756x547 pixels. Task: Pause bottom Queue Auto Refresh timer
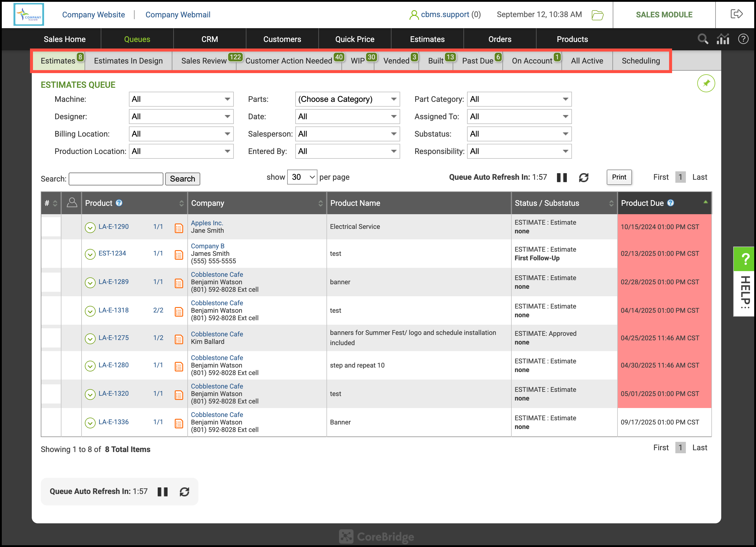[x=162, y=492]
